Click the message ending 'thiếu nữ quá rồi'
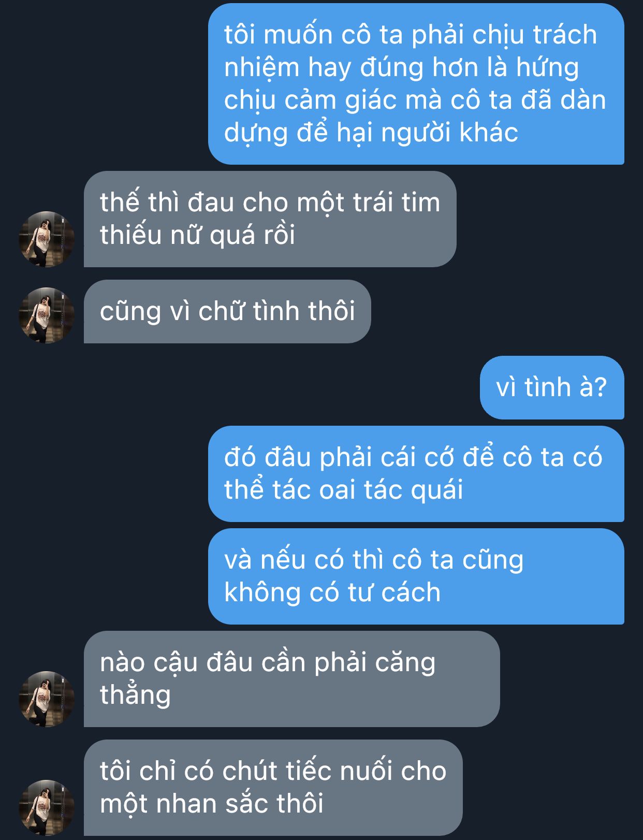The image size is (643, 840). pos(270,219)
